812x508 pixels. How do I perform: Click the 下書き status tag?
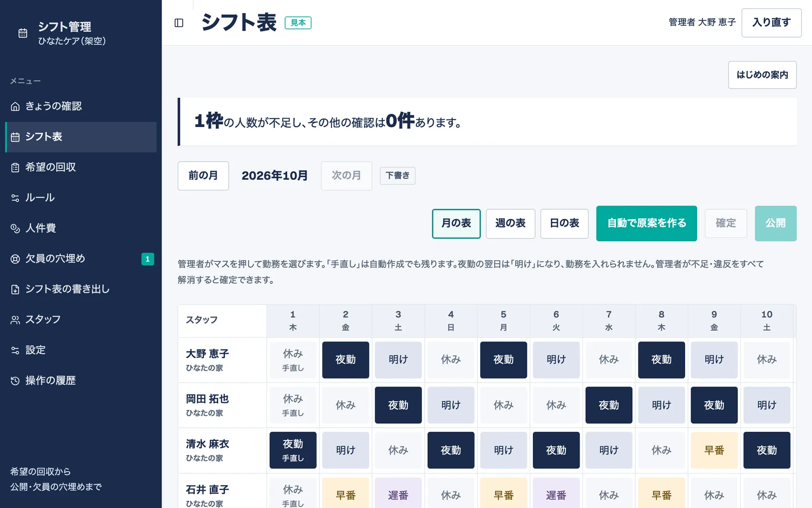(398, 176)
